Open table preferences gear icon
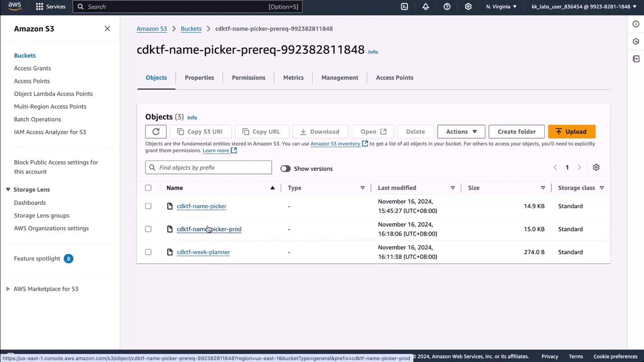Viewport: 644px width, 362px height. pos(596,167)
